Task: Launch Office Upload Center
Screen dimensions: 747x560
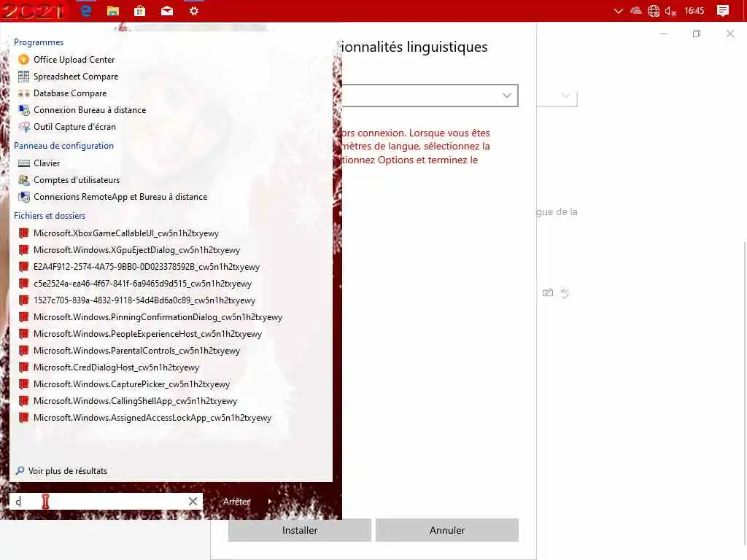Action: click(74, 60)
